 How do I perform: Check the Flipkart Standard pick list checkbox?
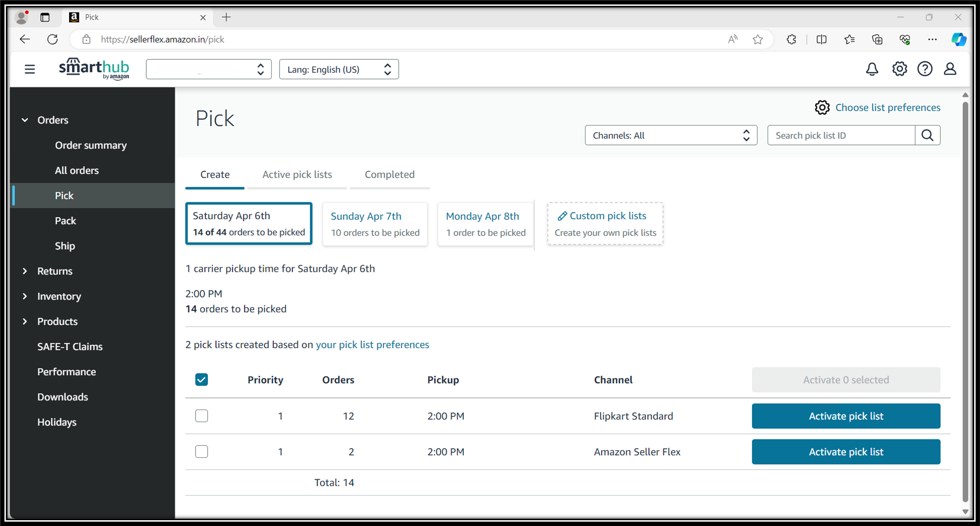(202, 416)
